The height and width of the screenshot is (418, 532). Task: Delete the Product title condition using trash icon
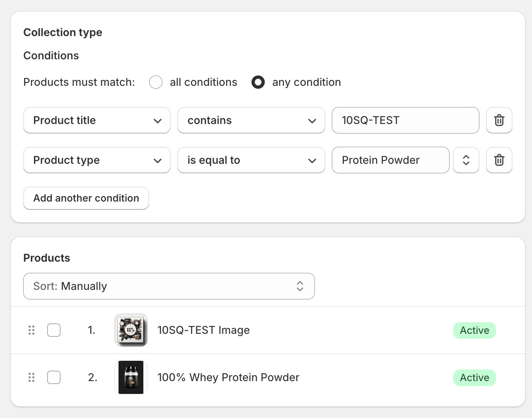click(x=499, y=120)
